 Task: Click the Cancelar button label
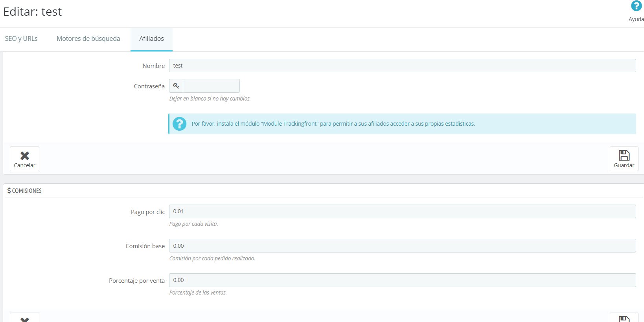(x=25, y=165)
